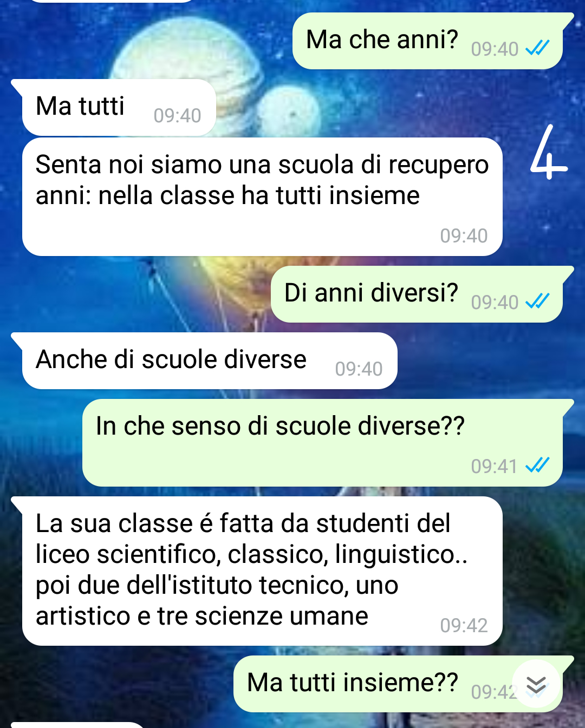Select message 'Senta noi siamo una scuola di recupero'
The image size is (585, 728).
tap(262, 196)
